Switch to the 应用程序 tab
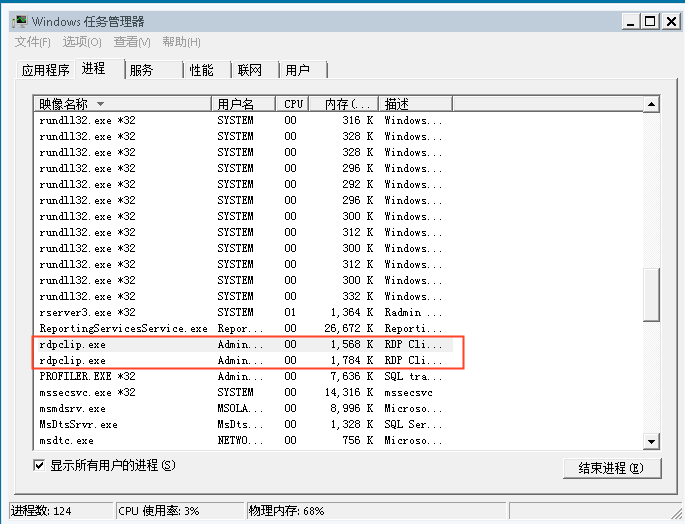The image size is (685, 524). 46,70
